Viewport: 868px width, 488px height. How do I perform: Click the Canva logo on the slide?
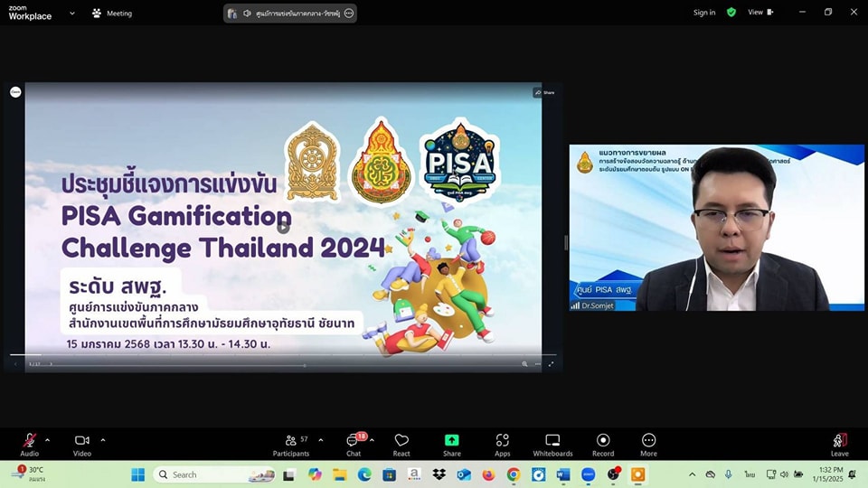pyautogui.click(x=15, y=92)
